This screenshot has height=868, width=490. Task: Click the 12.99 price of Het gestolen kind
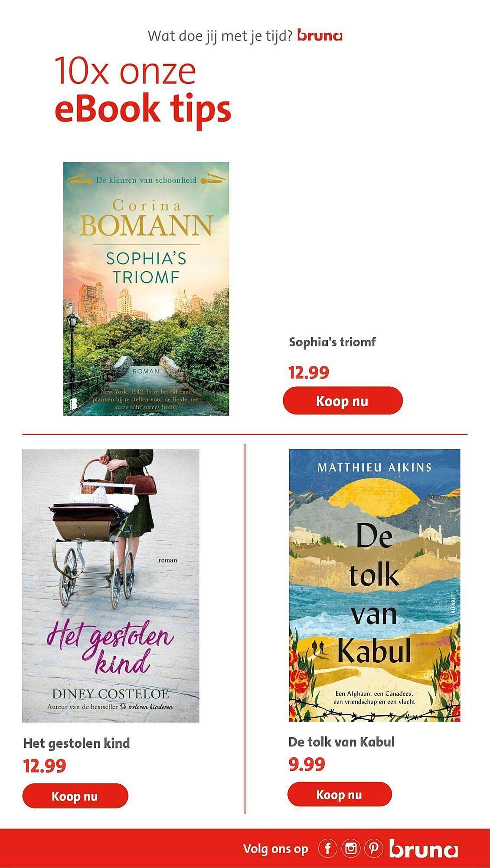click(44, 766)
